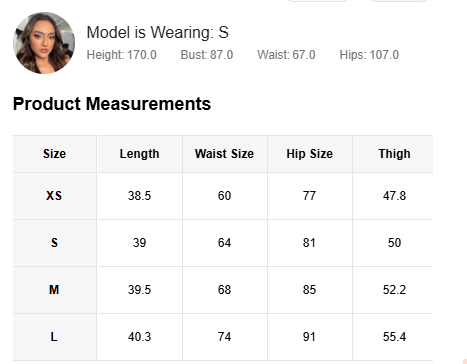Select the M size row label
This screenshot has height=364, width=467.
[x=54, y=290]
